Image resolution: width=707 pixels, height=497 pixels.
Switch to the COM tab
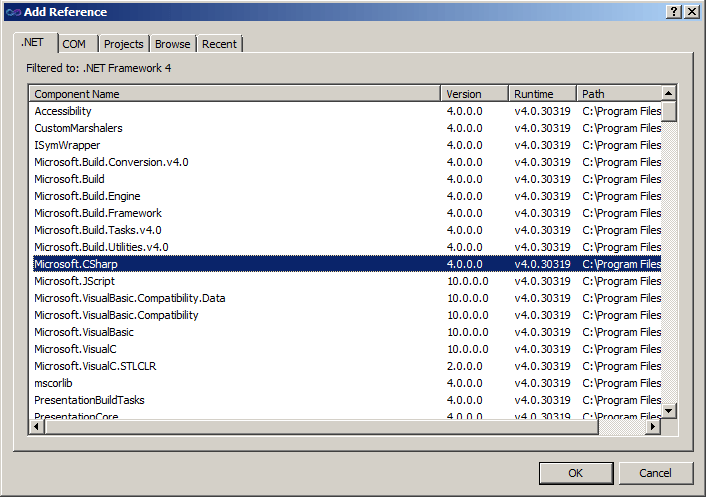point(74,44)
